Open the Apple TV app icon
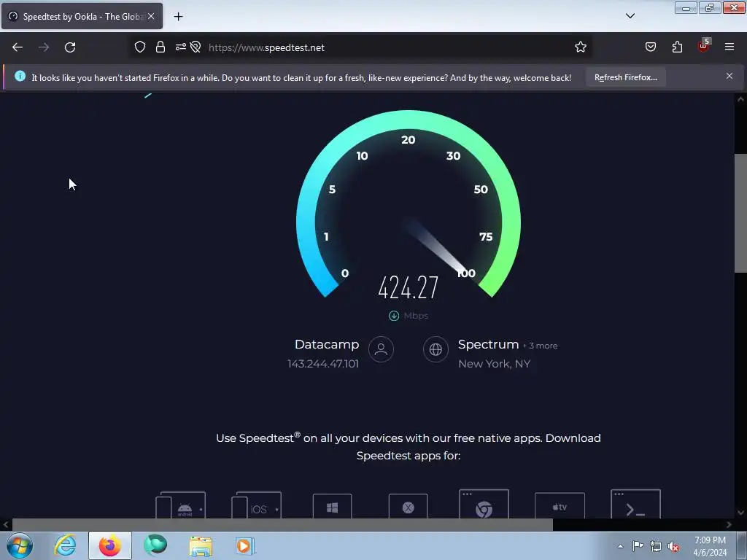Viewport: 747px width, 560px height. coord(560,506)
